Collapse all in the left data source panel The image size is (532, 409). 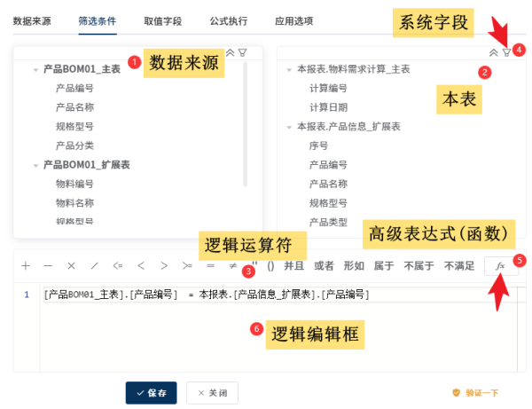click(230, 52)
